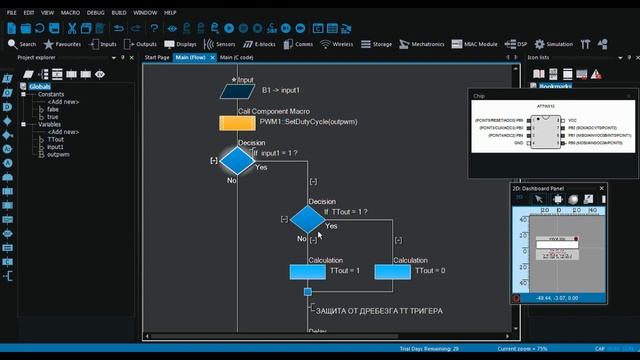Click the Current zoom = 75% status text
Viewport: 640px width, 360px height.
[522, 349]
